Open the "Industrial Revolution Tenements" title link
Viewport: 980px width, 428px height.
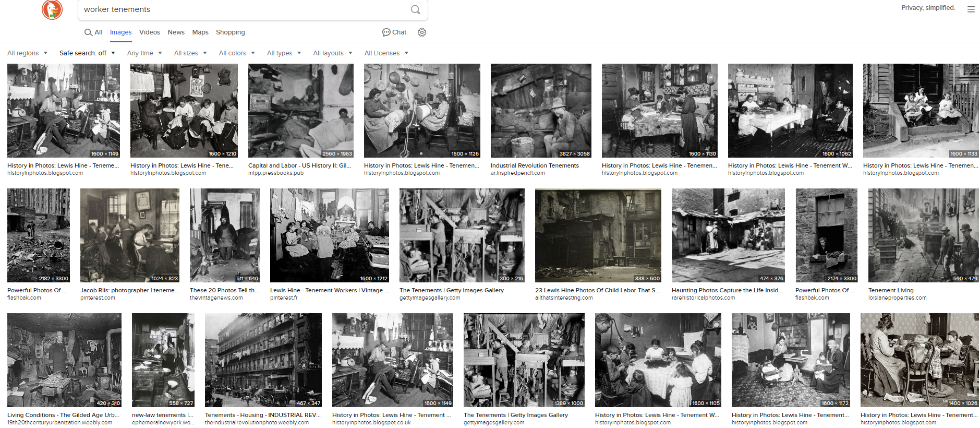pos(535,165)
